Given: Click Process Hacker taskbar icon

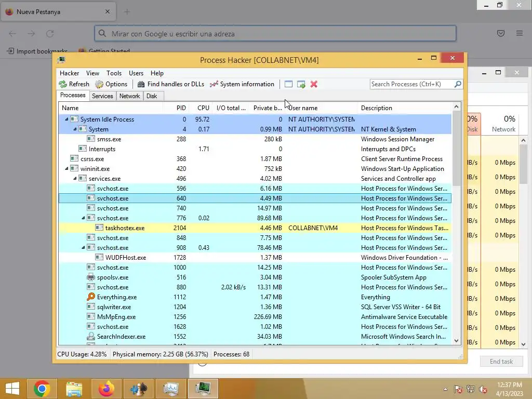Looking at the screenshot, I should click(x=203, y=389).
